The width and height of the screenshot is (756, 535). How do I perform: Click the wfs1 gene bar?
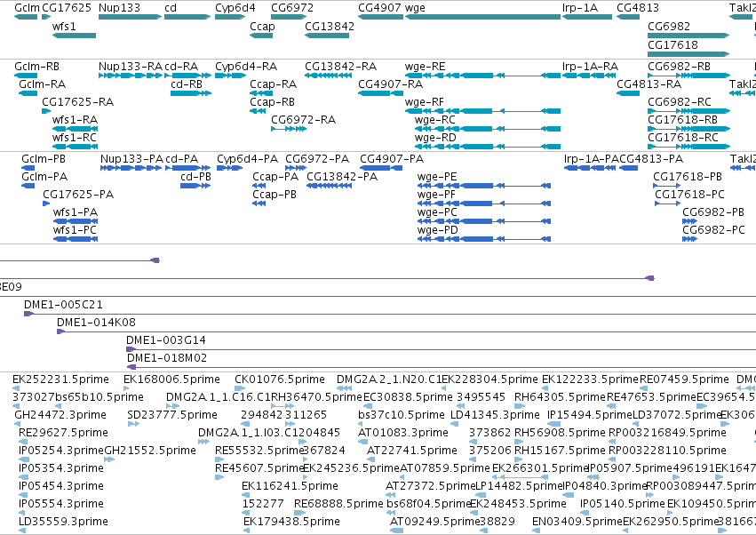[74, 36]
